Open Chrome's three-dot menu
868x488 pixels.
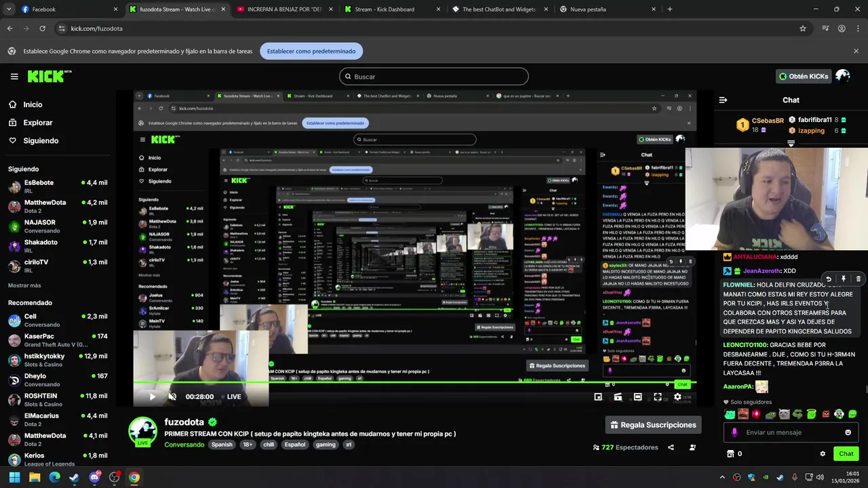(x=858, y=28)
